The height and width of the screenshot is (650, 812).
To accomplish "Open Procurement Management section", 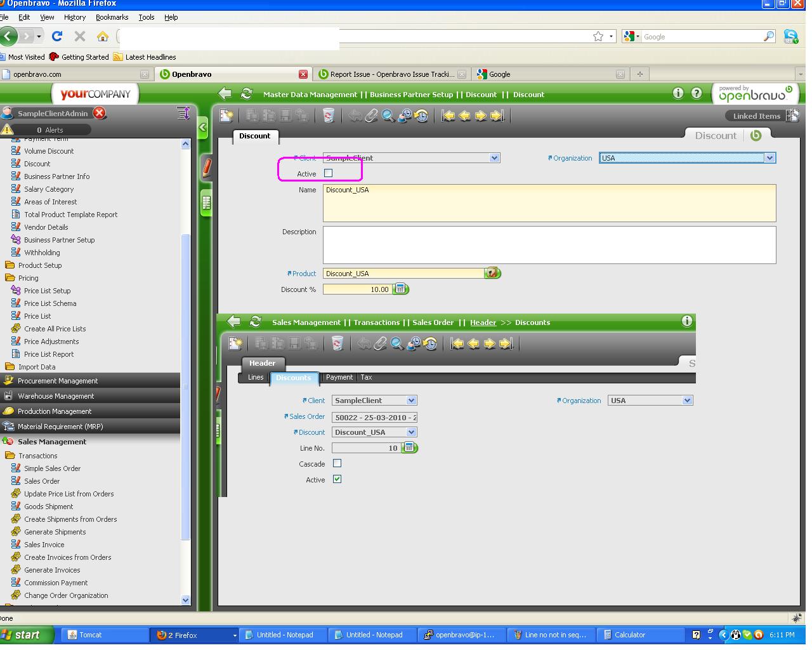I will (90, 381).
